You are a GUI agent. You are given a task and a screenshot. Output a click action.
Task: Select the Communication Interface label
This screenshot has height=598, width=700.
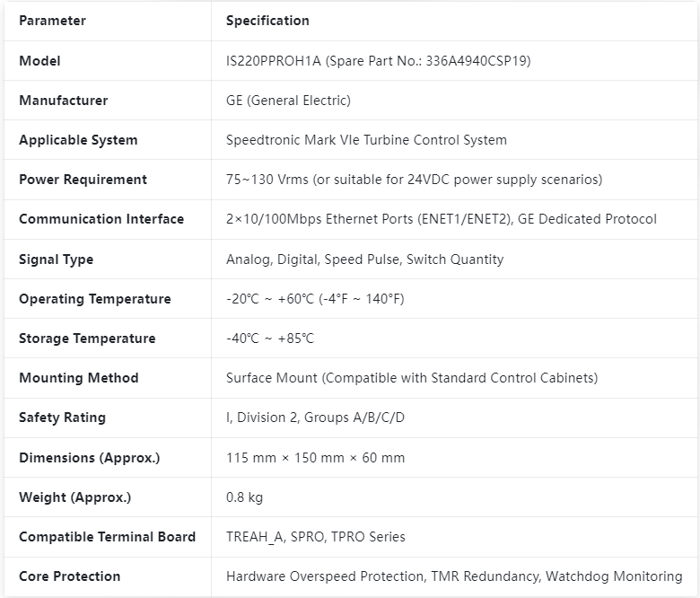pos(101,219)
